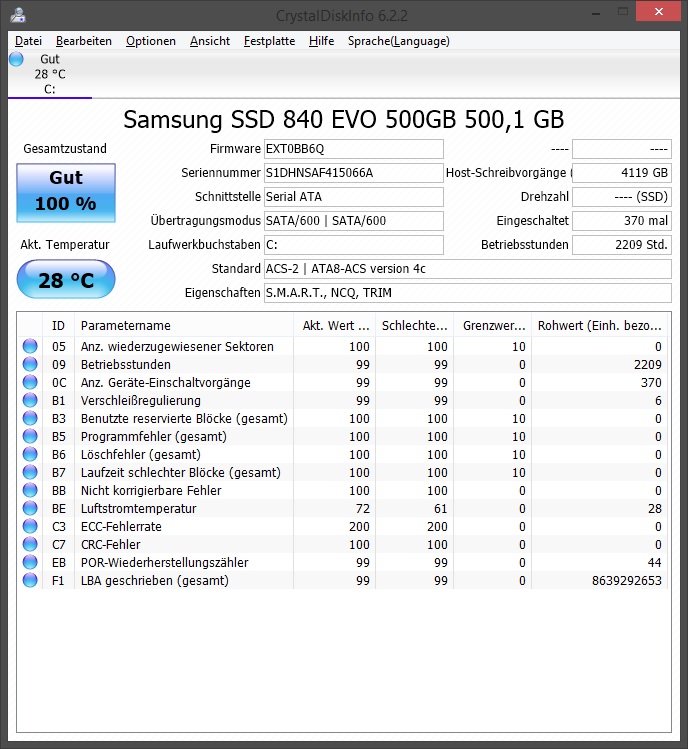Screen dimensions: 688x749
Task: Click the Akt. Wert column header
Action: (x=334, y=326)
